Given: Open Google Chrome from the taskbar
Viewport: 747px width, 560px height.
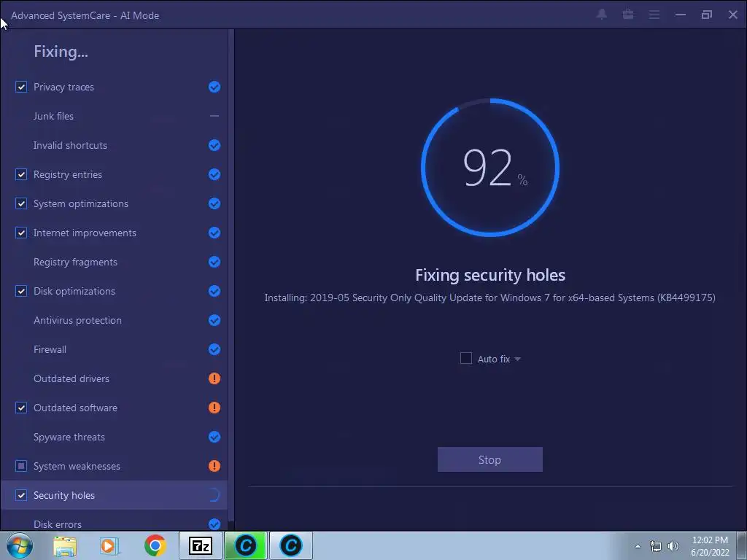Looking at the screenshot, I should point(155,545).
